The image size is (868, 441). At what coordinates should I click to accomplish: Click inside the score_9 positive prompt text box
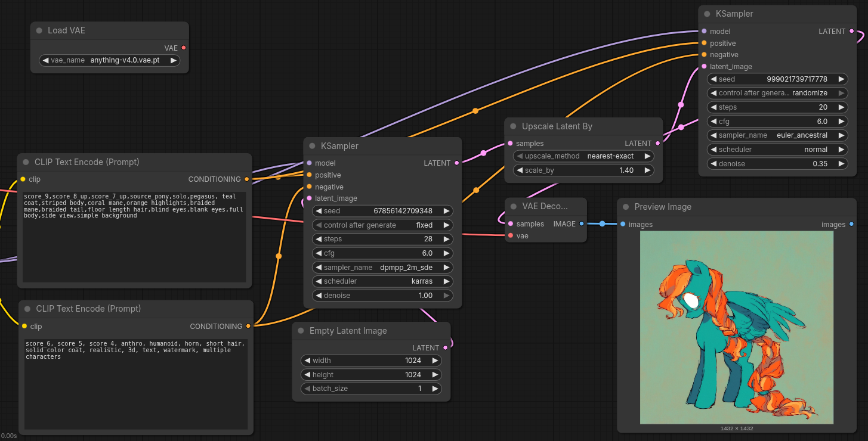pyautogui.click(x=134, y=237)
